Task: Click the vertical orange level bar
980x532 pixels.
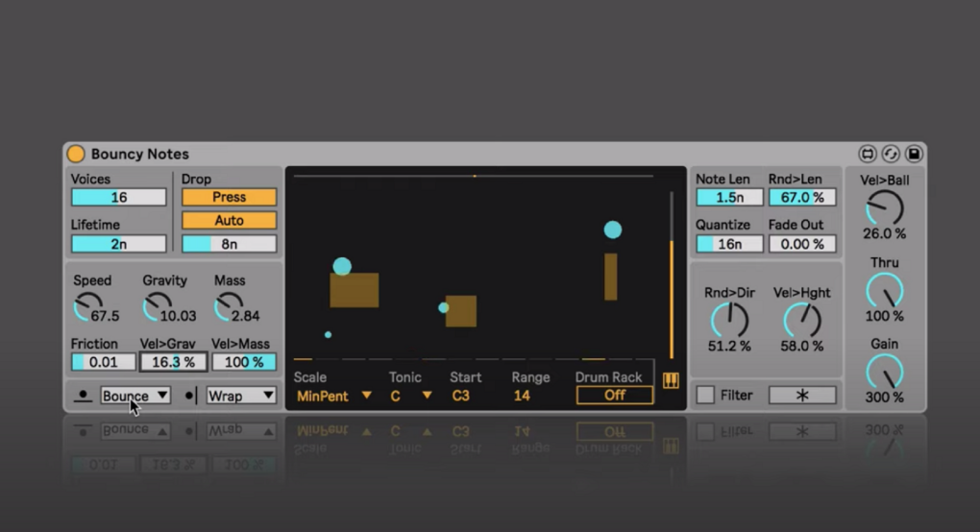Action: pyautogui.click(x=672, y=300)
